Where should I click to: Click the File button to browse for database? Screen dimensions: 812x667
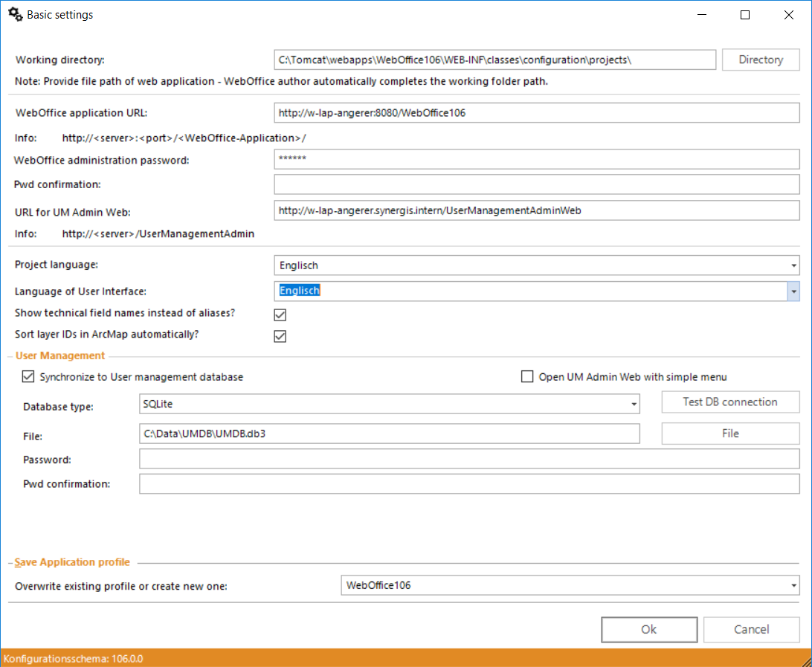(x=730, y=434)
